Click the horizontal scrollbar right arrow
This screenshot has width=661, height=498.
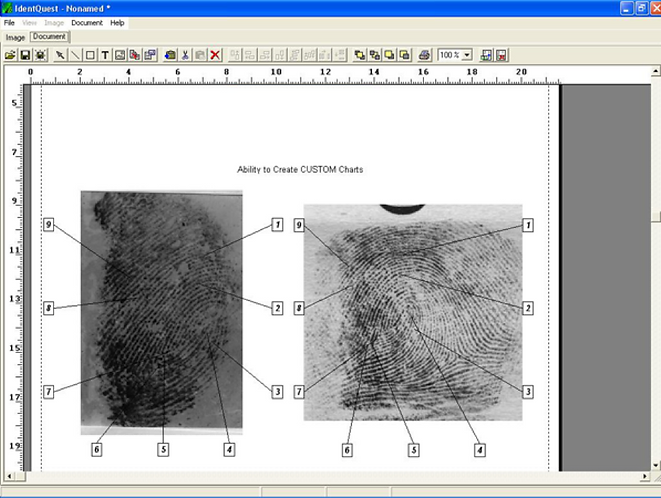pyautogui.click(x=644, y=476)
